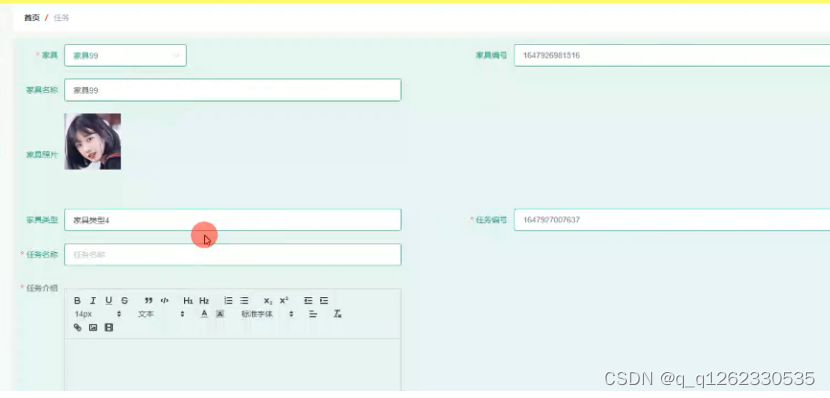Image resolution: width=830 pixels, height=398 pixels.
Task: Apply Heading 1 style
Action: pos(188,301)
